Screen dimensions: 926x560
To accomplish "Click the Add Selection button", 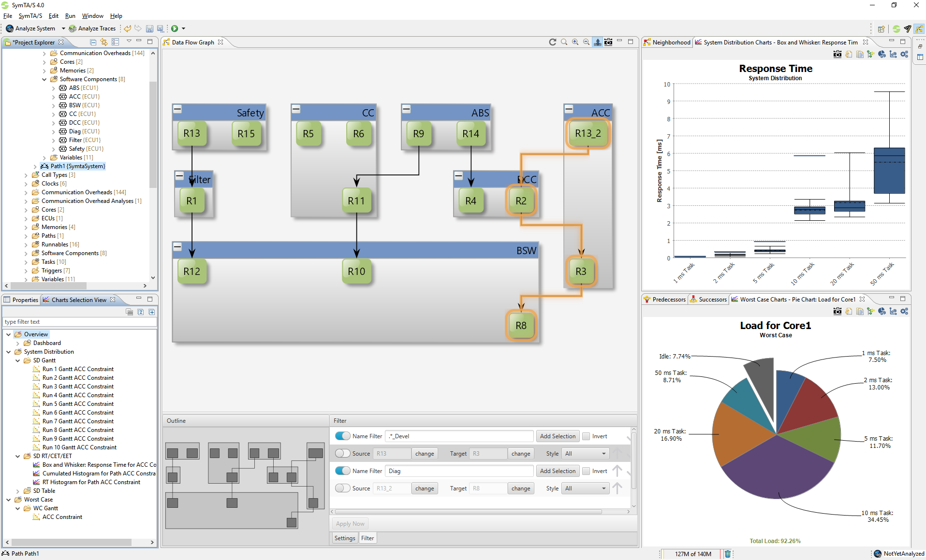I will pos(558,436).
